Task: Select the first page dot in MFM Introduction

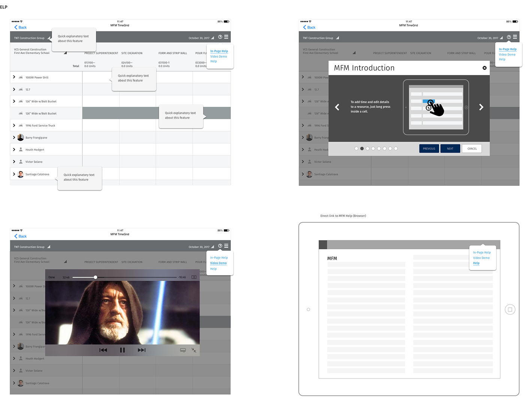Action: tap(356, 148)
